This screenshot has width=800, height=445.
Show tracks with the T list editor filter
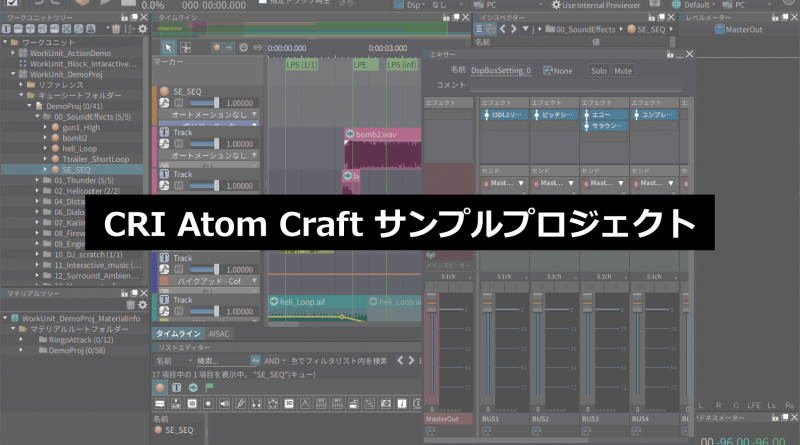pyautogui.click(x=176, y=388)
